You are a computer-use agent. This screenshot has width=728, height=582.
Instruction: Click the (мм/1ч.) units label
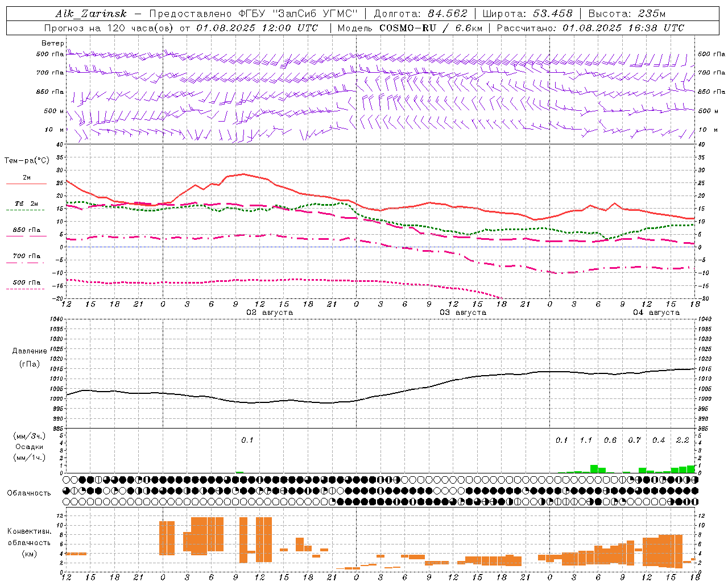click(28, 458)
